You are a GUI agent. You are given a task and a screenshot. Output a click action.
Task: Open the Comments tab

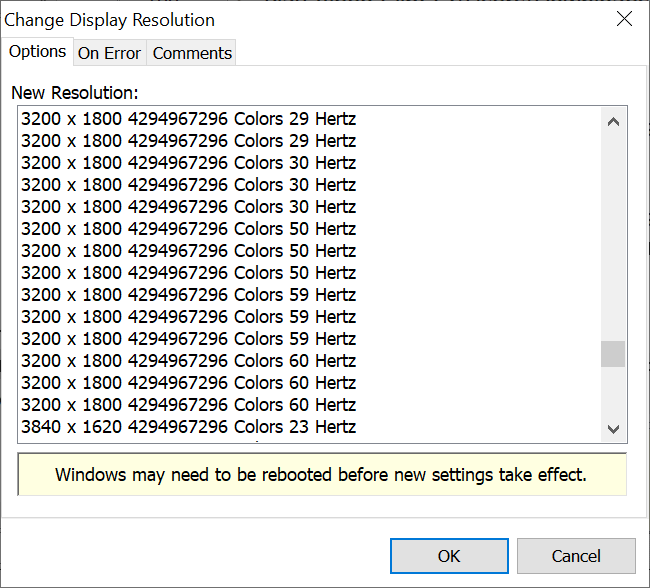[192, 53]
